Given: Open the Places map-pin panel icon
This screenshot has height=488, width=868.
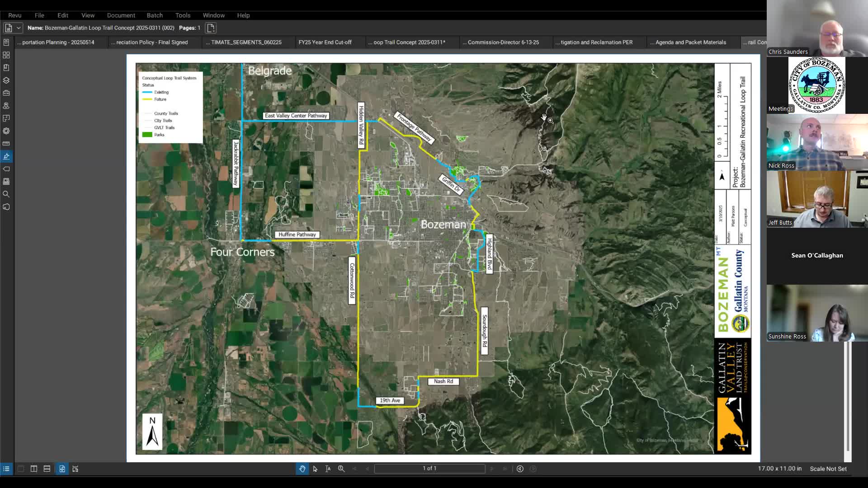Looking at the screenshot, I should (6, 105).
